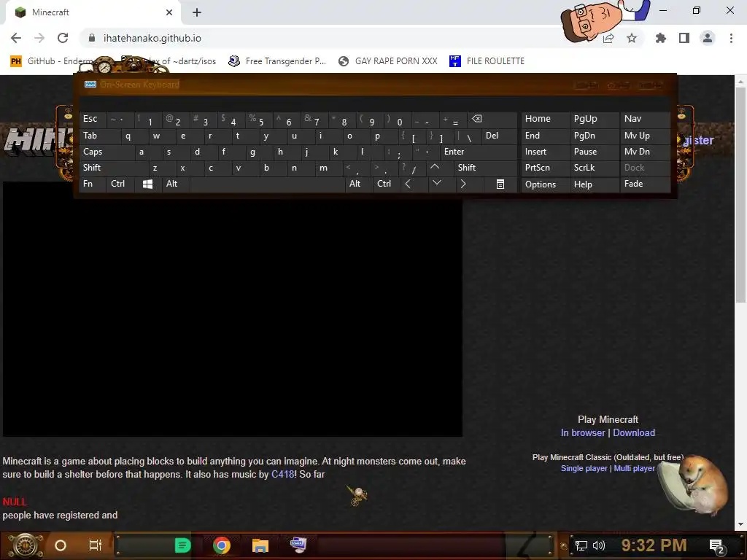Tap the PgDn key on the on-screen keyboard
Image resolution: width=747 pixels, height=560 pixels.
[x=594, y=136]
